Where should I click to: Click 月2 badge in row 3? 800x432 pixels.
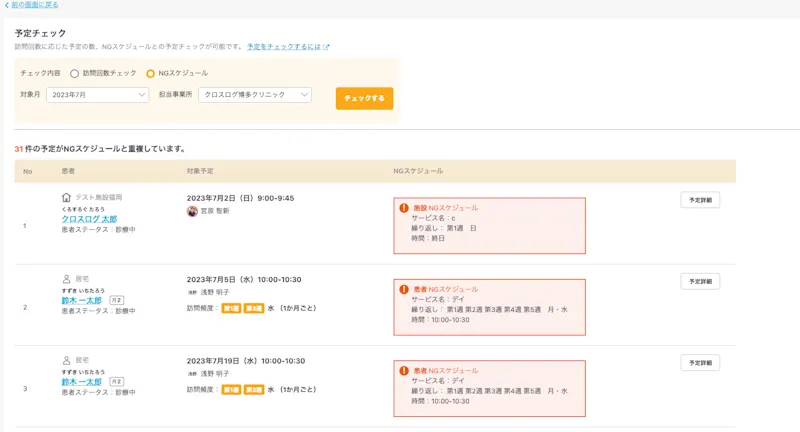(116, 382)
